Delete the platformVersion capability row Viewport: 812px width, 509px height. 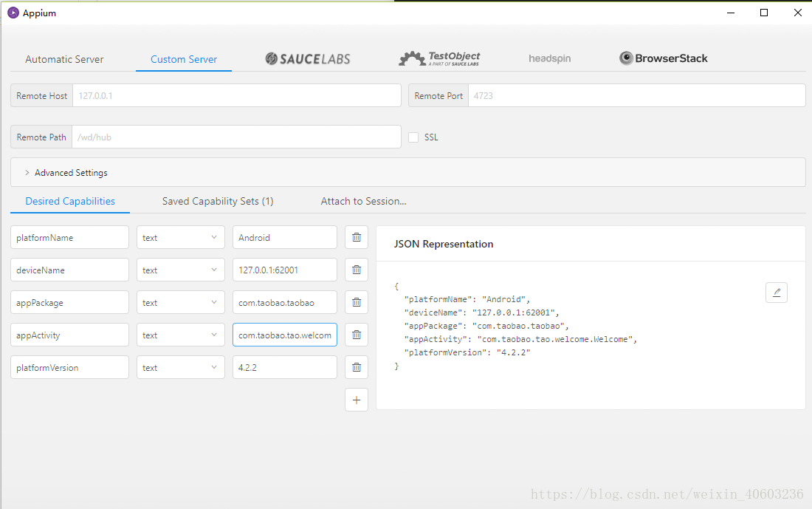(357, 367)
